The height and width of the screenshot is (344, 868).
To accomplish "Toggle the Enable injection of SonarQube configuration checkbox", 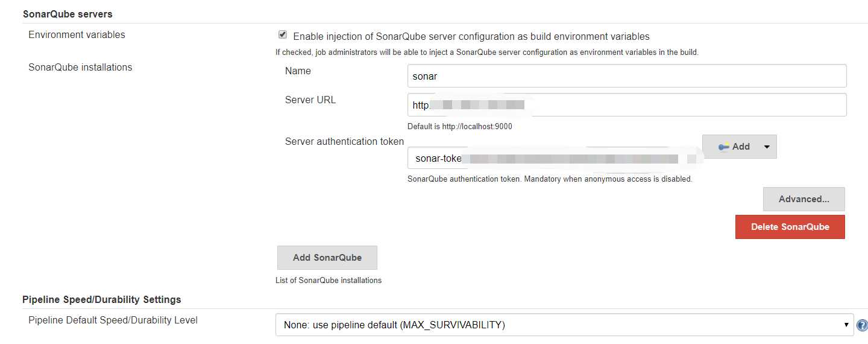I will [283, 35].
